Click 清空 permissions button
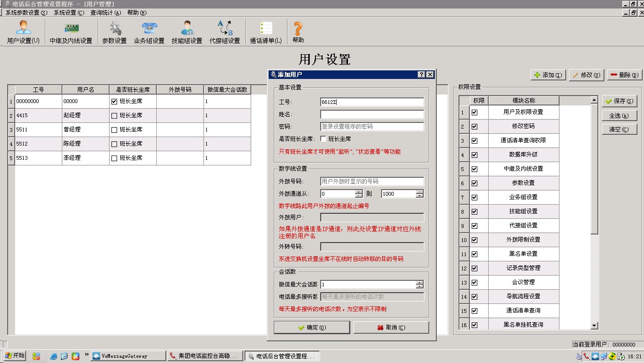 [x=619, y=129]
